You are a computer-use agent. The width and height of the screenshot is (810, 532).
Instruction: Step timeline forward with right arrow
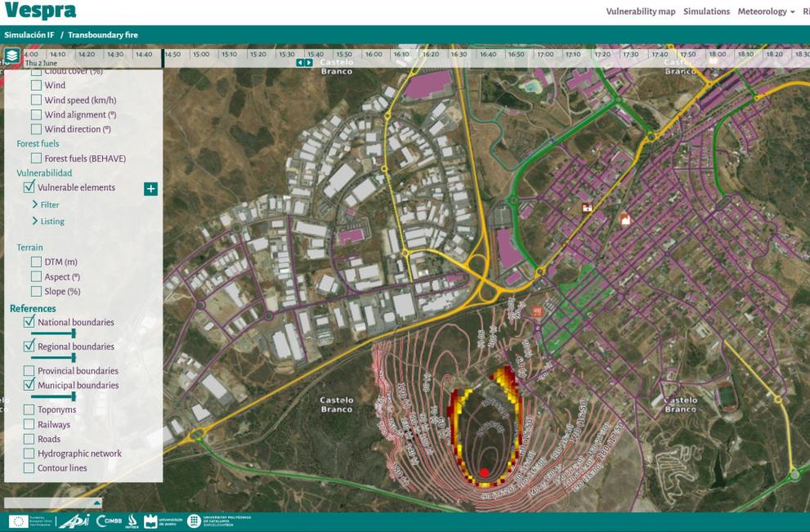309,63
